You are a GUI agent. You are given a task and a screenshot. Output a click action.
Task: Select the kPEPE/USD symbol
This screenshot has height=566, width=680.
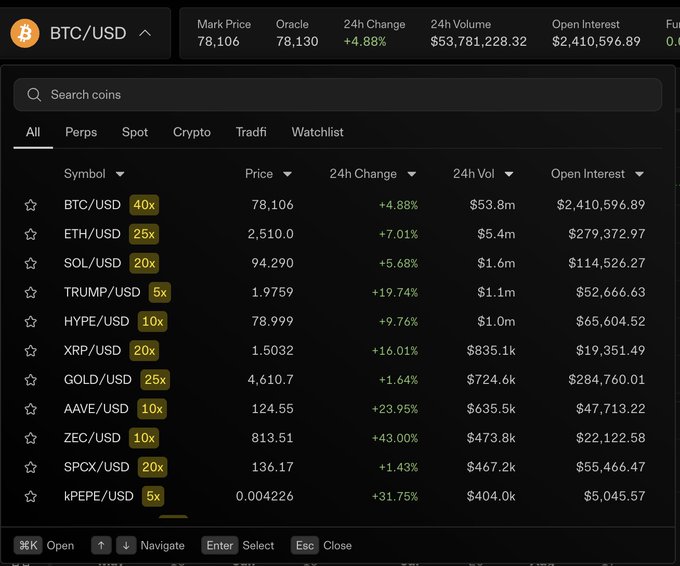tap(98, 496)
